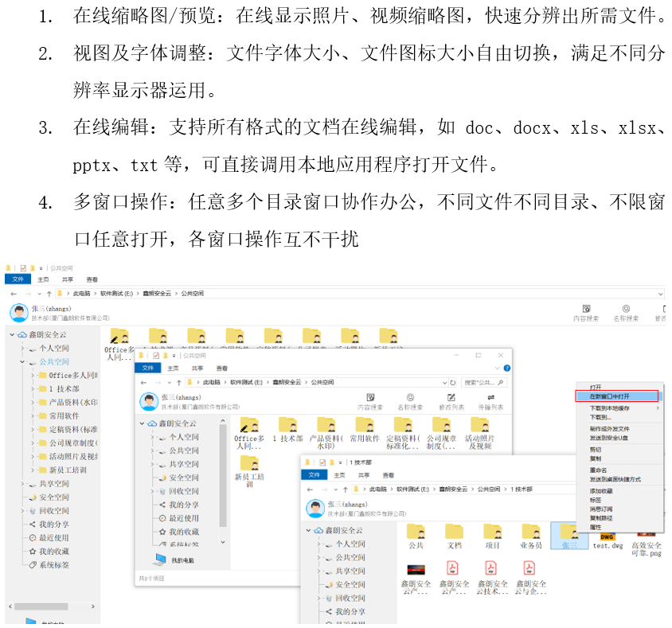
Task: Collapse 公共空间 node in the leftmost tree
Action: click(x=23, y=361)
